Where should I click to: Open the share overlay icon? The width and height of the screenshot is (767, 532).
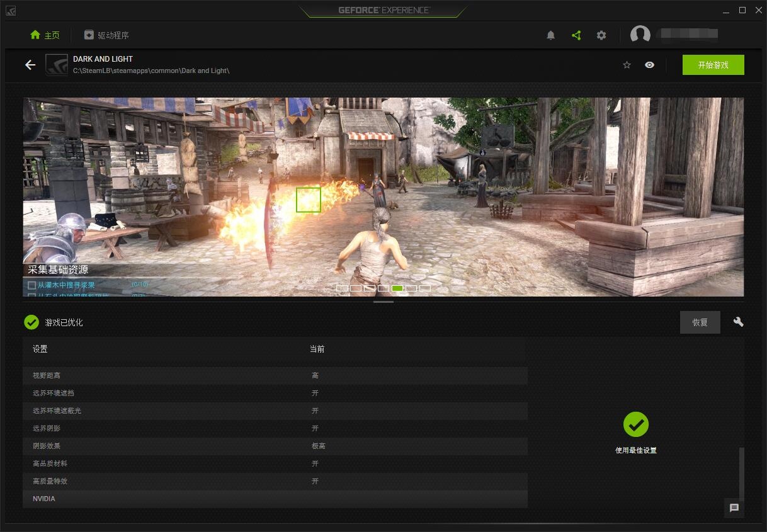(x=576, y=35)
